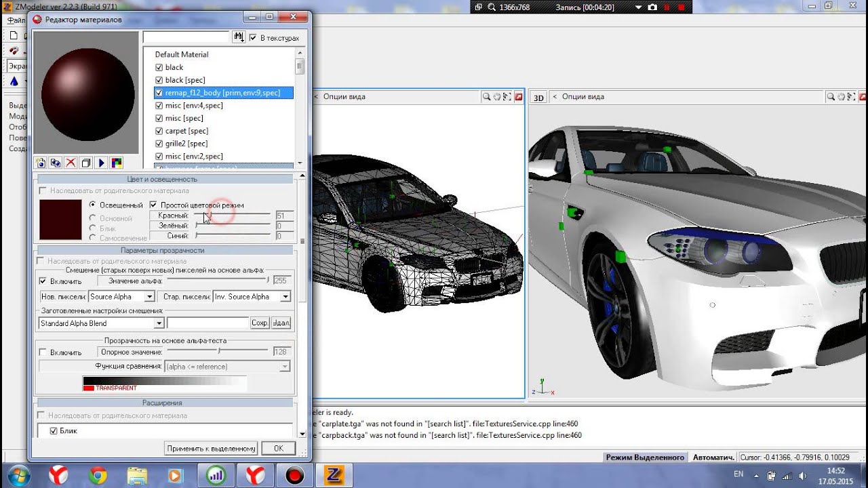Click the material search input field
This screenshot has width=868, height=488.
coord(186,37)
